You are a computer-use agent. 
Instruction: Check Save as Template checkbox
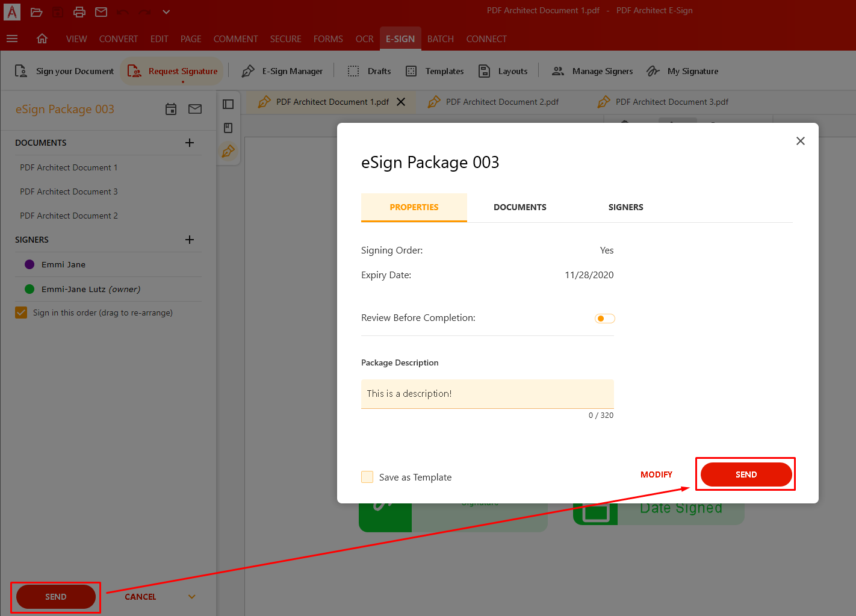[367, 477]
